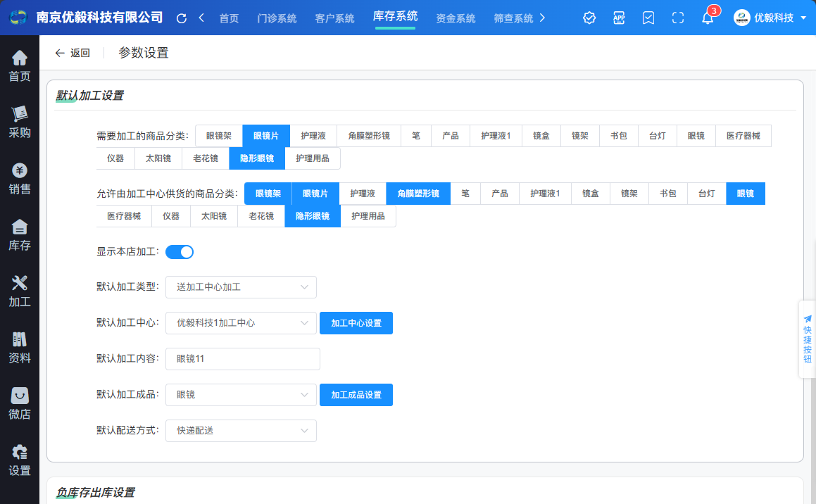Disable the 显示本店加工 toggle switch
The image size is (816, 504).
[180, 251]
